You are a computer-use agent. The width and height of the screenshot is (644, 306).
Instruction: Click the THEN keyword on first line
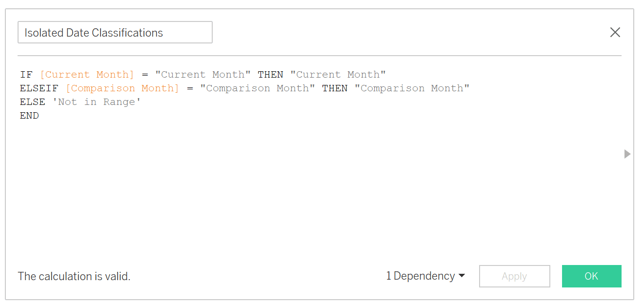[270, 74]
